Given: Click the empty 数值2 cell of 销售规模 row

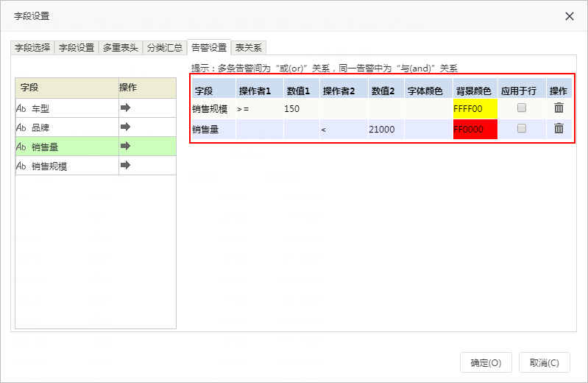Looking at the screenshot, I should tap(386, 109).
